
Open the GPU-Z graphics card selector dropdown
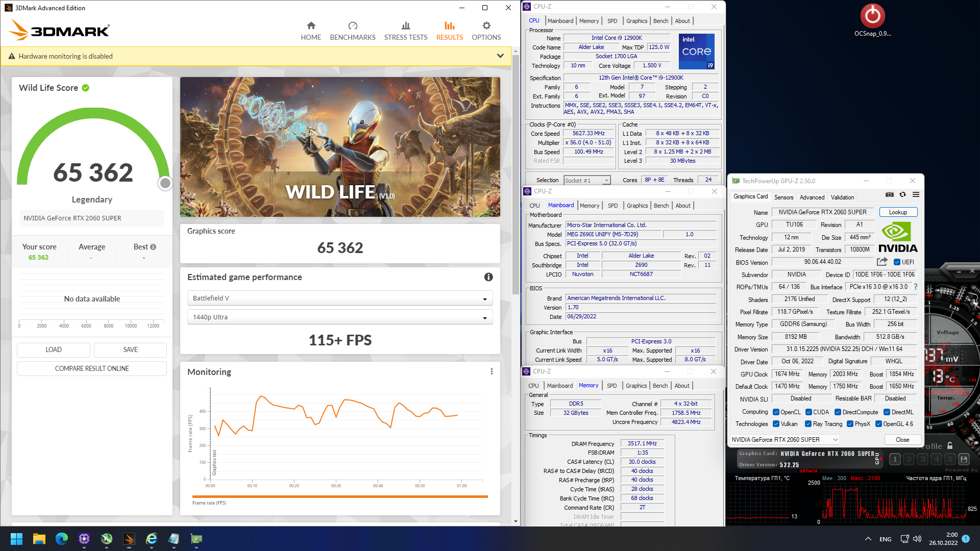pos(785,439)
